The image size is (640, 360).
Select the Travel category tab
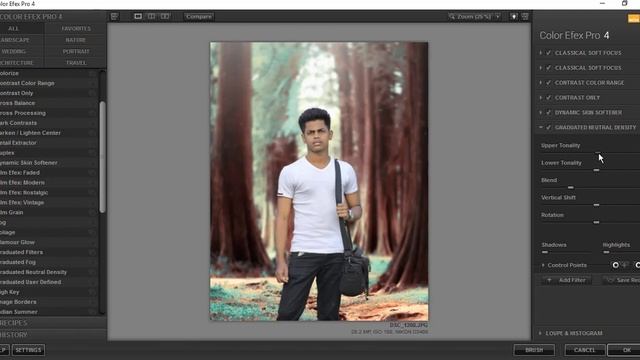[76, 63]
